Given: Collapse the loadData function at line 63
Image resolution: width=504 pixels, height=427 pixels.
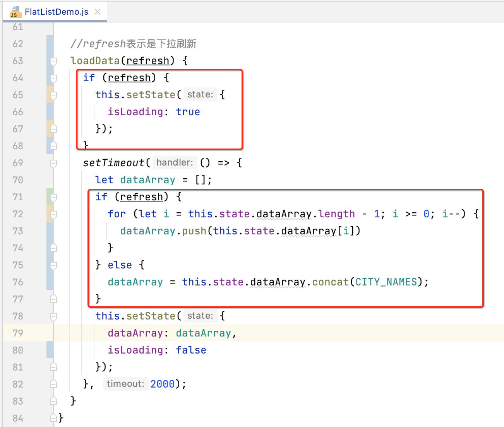Looking at the screenshot, I should click(x=53, y=61).
